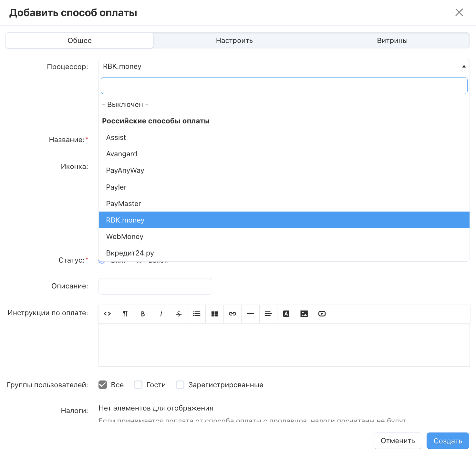
Task: Apply italic formatting in payment instructions
Action: 161,314
